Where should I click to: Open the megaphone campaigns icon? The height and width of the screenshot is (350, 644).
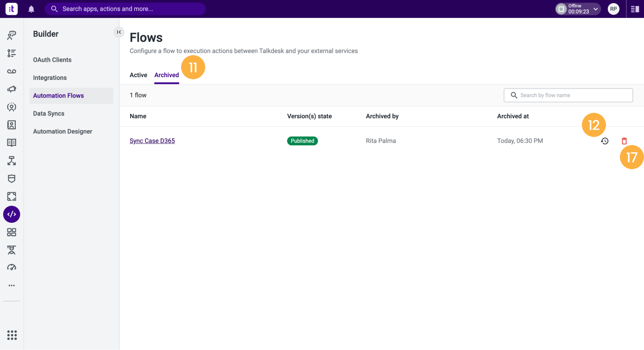[12, 89]
